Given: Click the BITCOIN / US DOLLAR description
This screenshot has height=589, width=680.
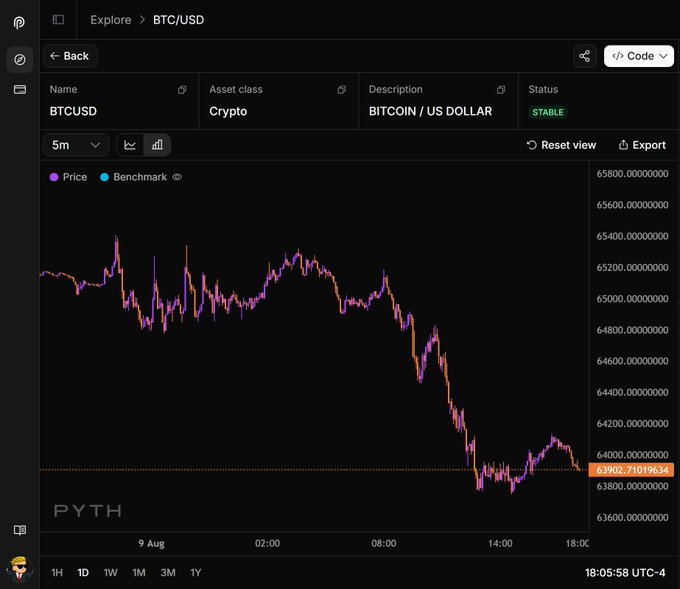Looking at the screenshot, I should 430,111.
